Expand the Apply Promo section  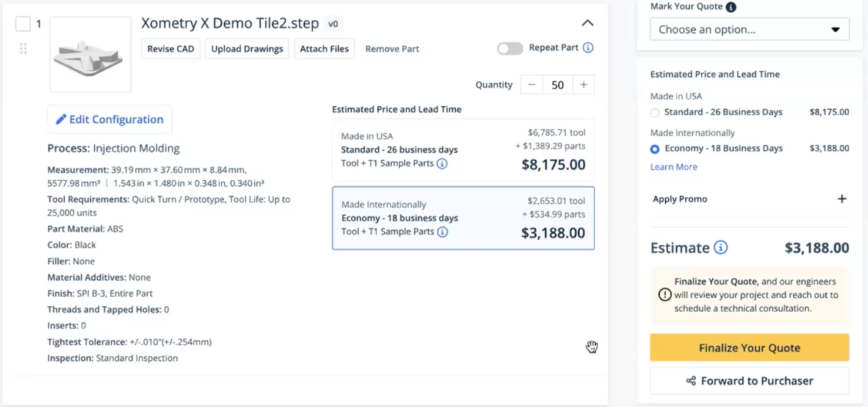pyautogui.click(x=842, y=198)
